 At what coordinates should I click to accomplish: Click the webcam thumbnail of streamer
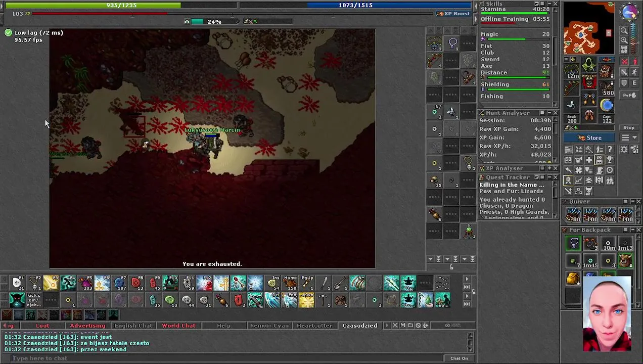607,314
